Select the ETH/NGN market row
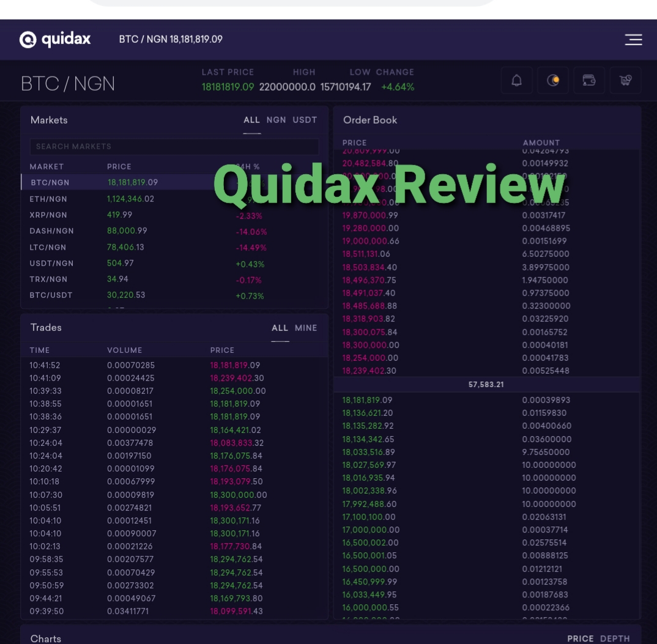The image size is (657, 644). pyautogui.click(x=174, y=199)
